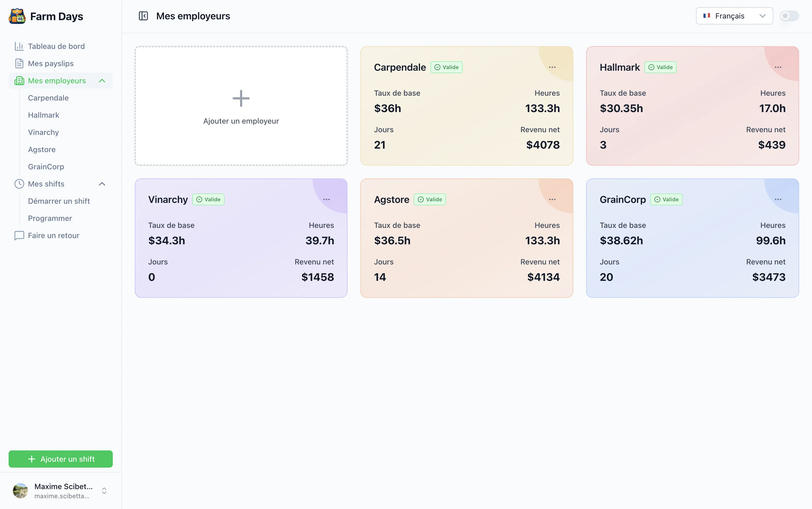Collapse the Mes employeurs submenu chevron

102,81
